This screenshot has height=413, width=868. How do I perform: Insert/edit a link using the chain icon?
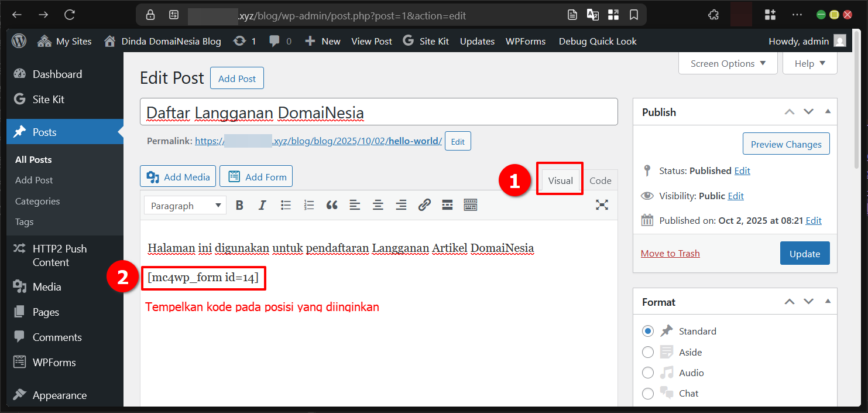pos(424,204)
